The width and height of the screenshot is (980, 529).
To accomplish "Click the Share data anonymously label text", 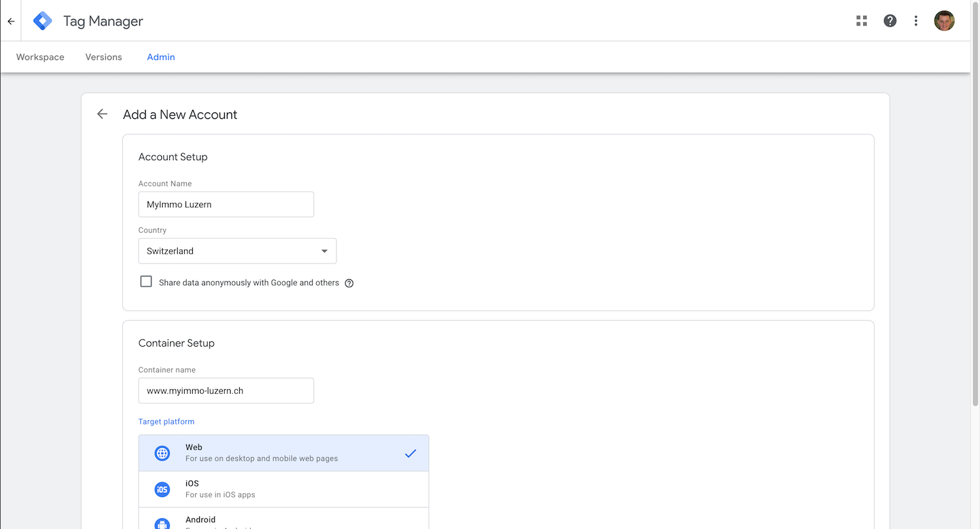I will tap(249, 282).
